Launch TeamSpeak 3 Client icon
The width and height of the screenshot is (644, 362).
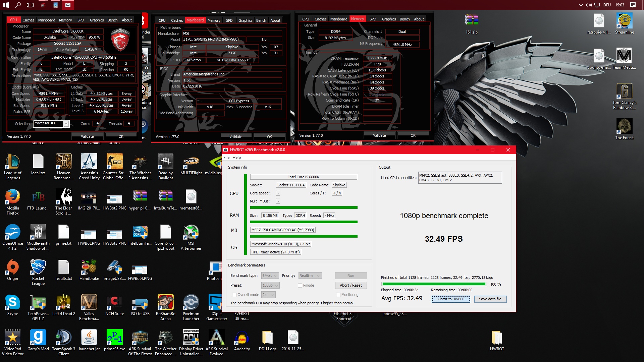click(63, 343)
